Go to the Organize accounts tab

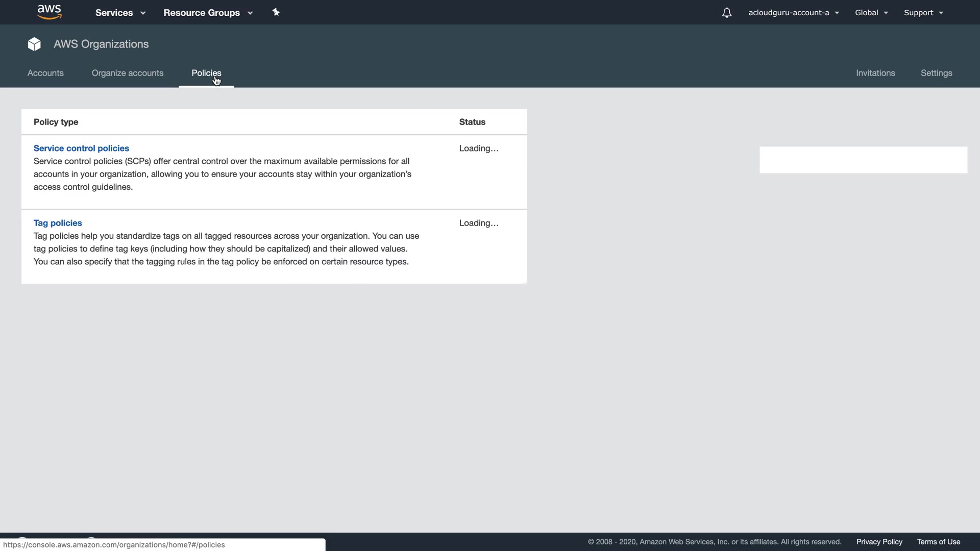point(128,73)
